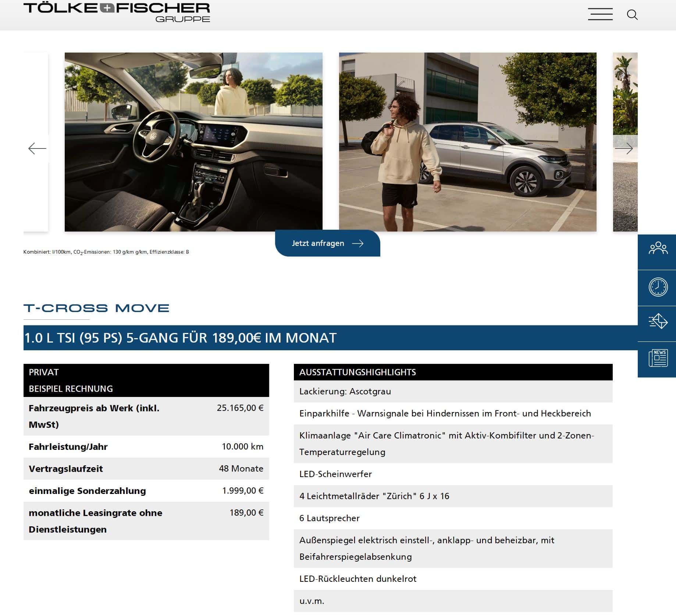Select the BEISPIEL RECHNUNG header

pyautogui.click(x=146, y=388)
